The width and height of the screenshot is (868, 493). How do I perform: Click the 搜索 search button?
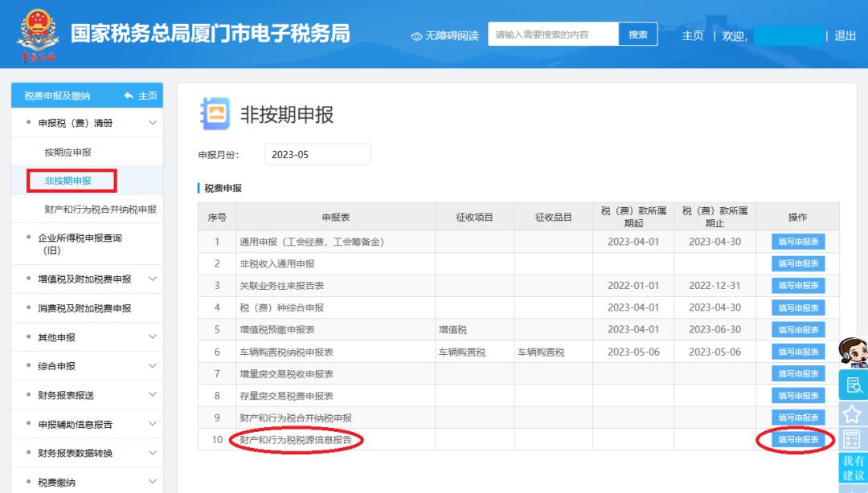638,34
